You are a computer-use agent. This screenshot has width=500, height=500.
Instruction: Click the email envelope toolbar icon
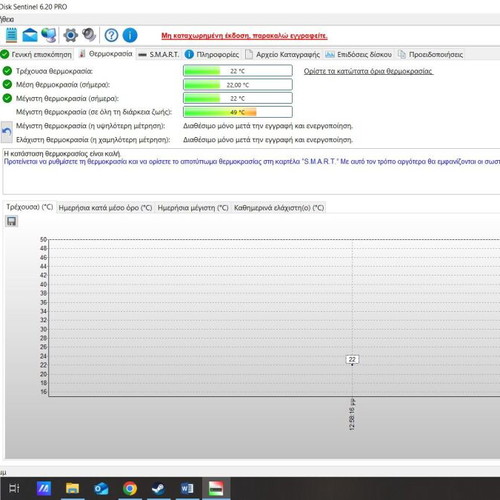pos(30,35)
